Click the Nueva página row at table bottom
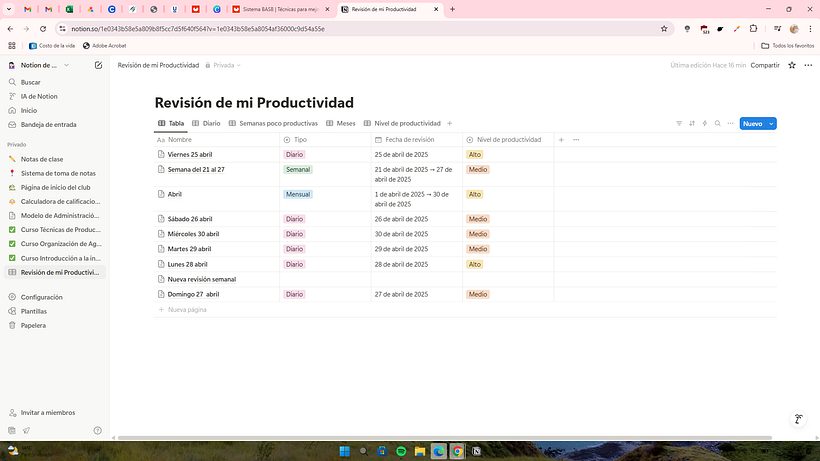The image size is (820, 461). tap(187, 310)
